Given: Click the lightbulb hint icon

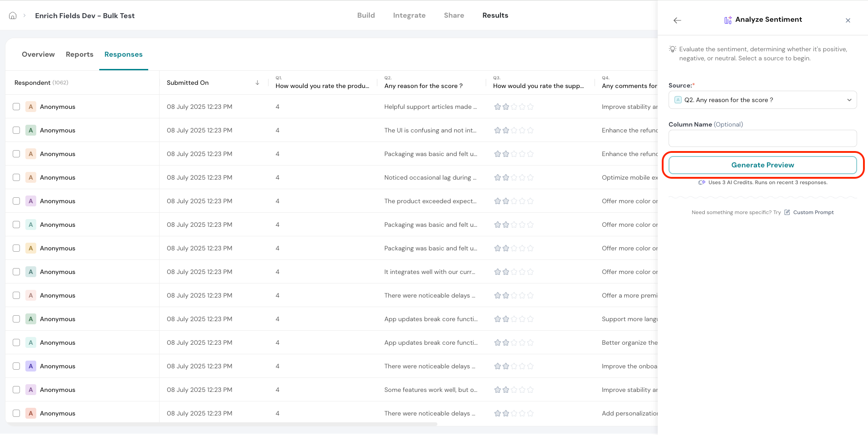Looking at the screenshot, I should 673,49.
